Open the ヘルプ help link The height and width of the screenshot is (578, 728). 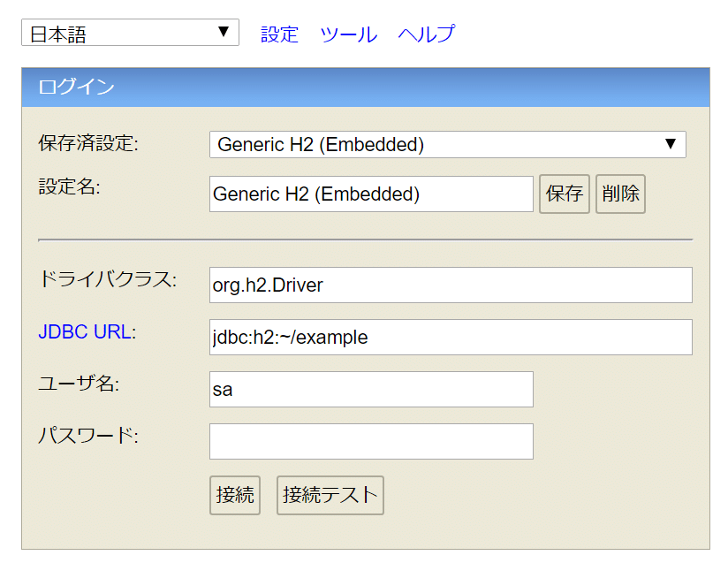426,34
